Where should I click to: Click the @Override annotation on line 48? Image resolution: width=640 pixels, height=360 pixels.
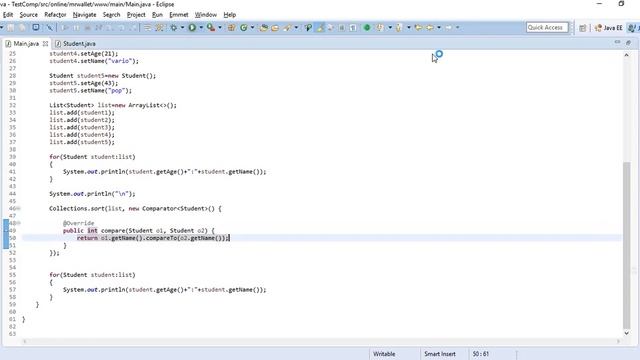click(78, 223)
